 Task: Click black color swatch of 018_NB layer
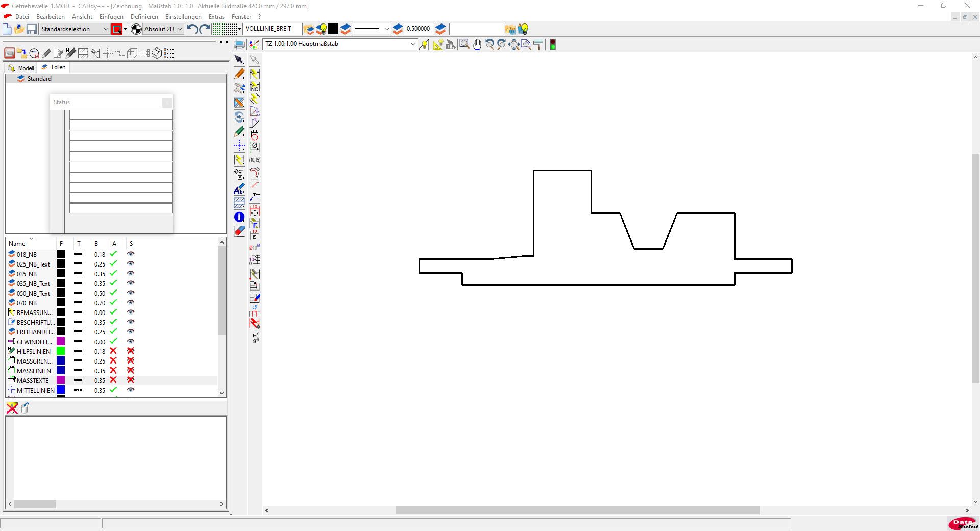(x=61, y=254)
